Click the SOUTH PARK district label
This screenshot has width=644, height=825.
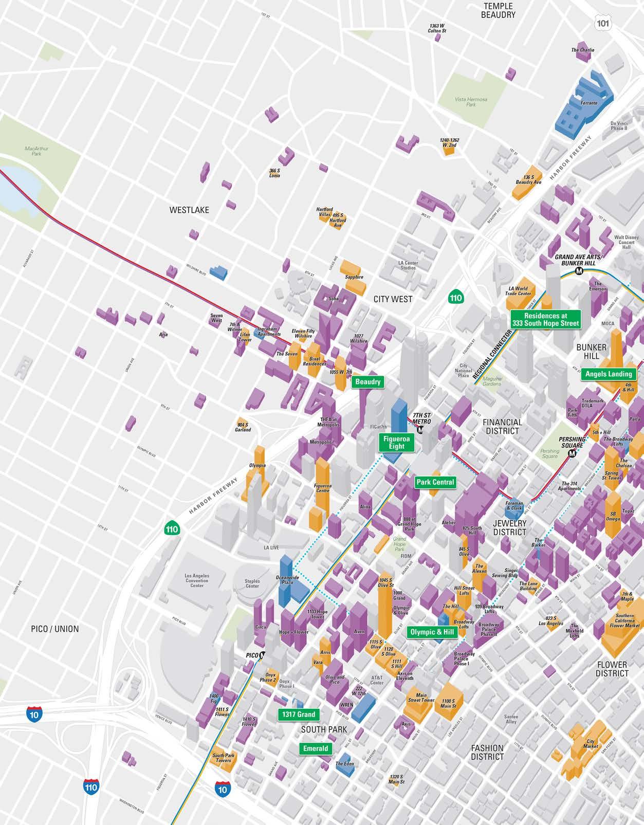324,729
